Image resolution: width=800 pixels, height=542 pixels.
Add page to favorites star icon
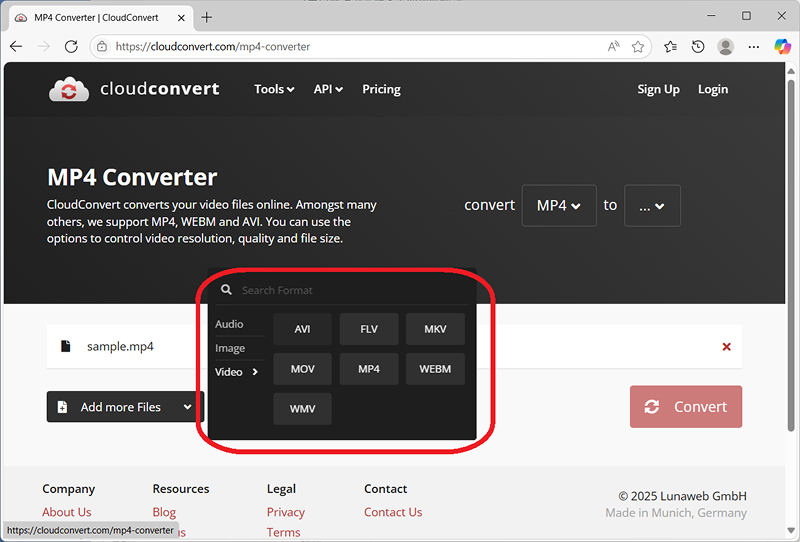click(x=638, y=46)
